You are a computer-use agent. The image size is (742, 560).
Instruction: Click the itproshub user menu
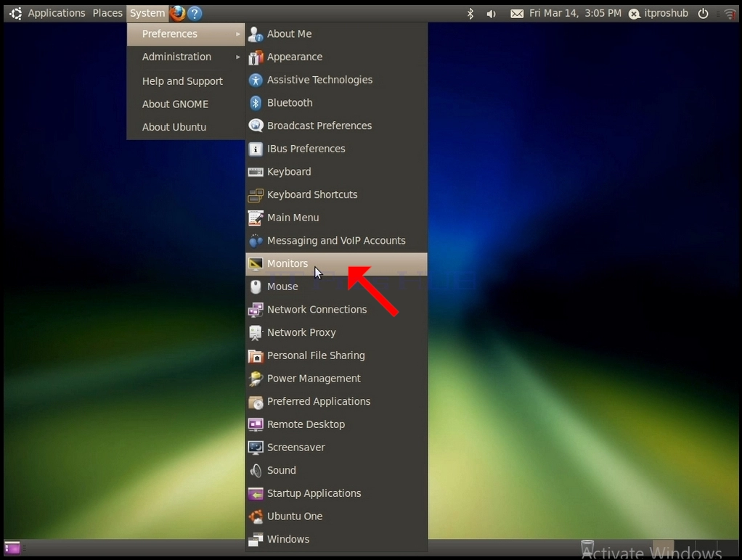tap(659, 13)
